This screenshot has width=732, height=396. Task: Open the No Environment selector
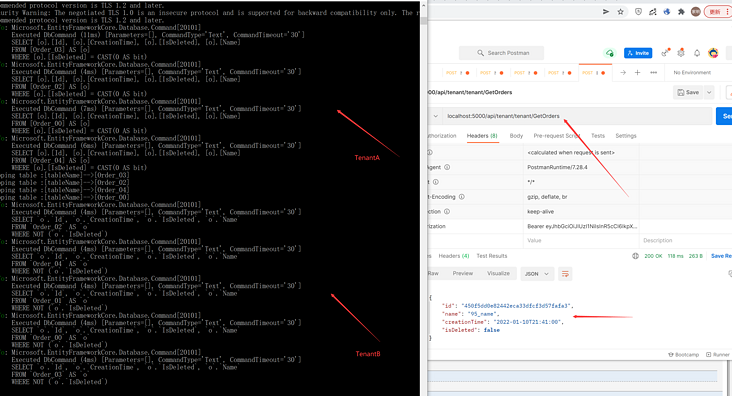pyautogui.click(x=692, y=73)
